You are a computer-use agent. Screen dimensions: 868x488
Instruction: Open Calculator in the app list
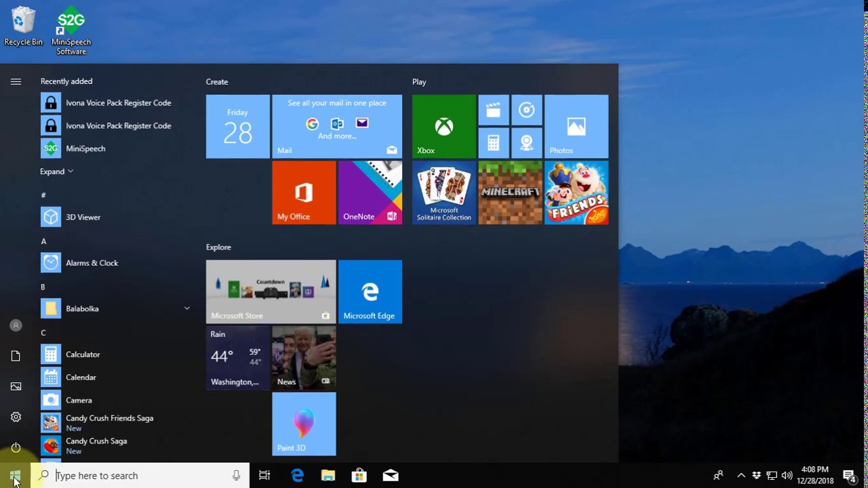click(115, 354)
